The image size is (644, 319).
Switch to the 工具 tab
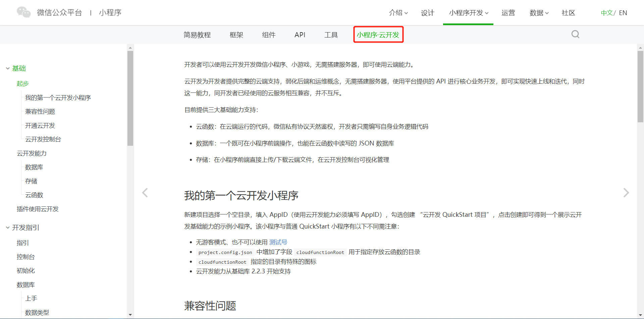(x=331, y=35)
